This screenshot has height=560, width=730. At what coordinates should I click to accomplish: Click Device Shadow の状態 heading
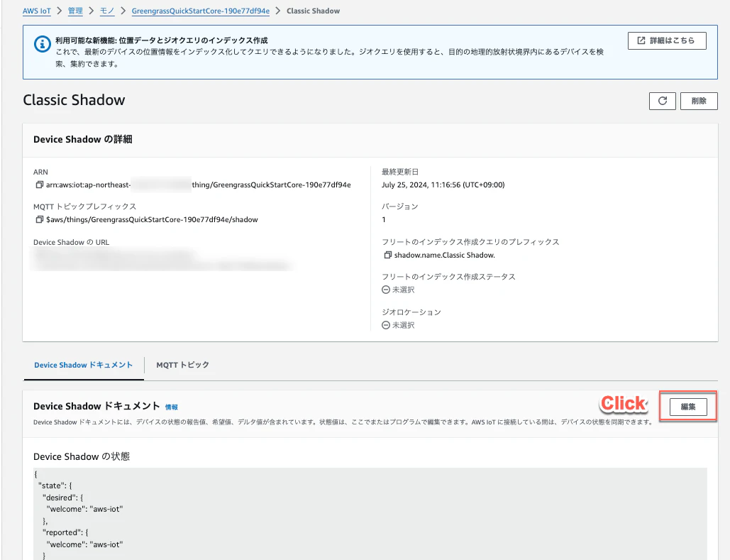pyautogui.click(x=82, y=456)
